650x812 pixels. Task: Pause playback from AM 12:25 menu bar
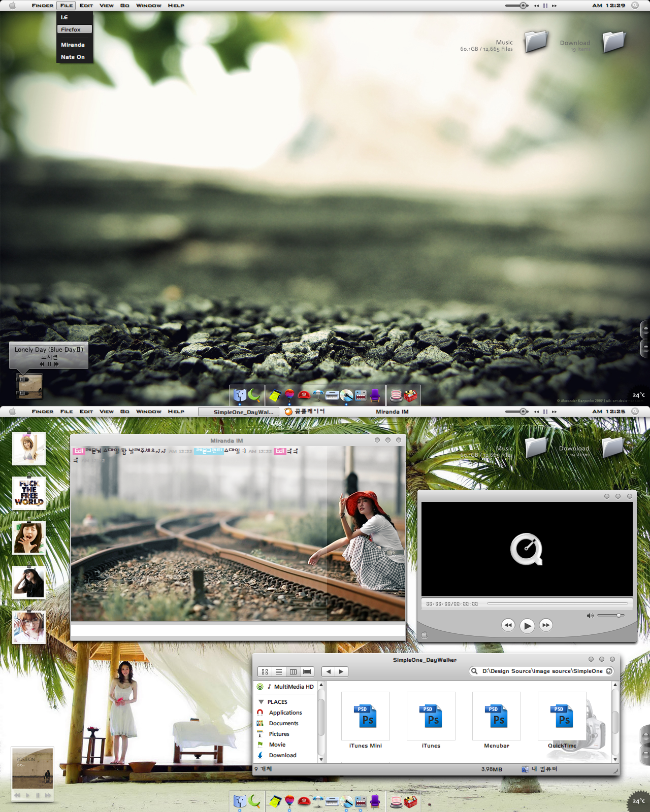[545, 412]
